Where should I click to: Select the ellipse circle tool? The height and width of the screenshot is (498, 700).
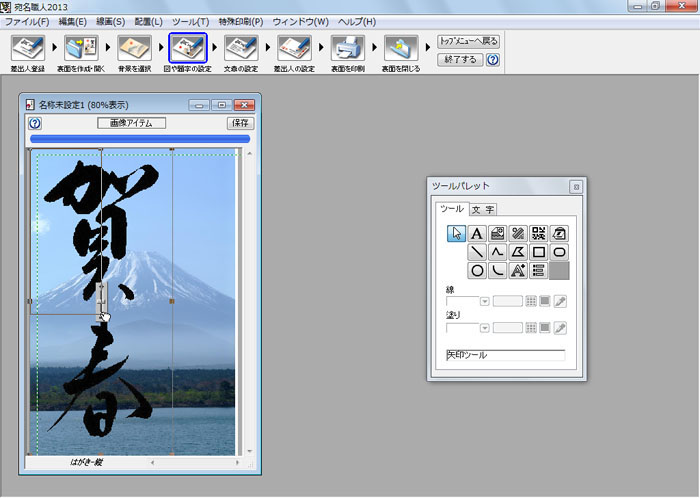click(477, 270)
